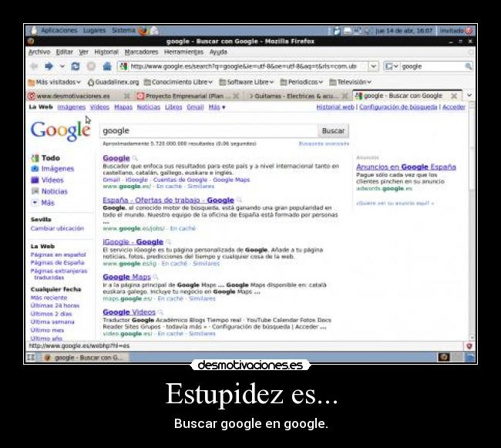Open the Aplicaciones panel menu
This screenshot has height=448, width=501.
point(59,30)
